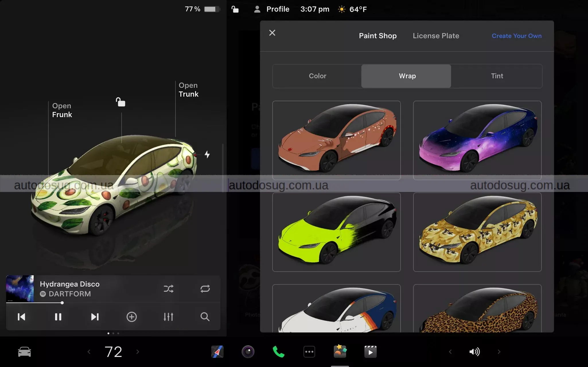Search music with magnifier icon
This screenshot has height=367, width=588.
click(205, 317)
